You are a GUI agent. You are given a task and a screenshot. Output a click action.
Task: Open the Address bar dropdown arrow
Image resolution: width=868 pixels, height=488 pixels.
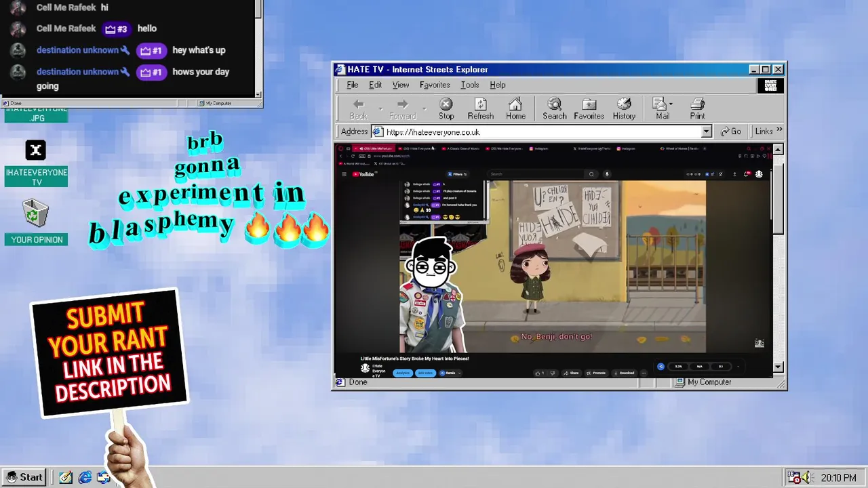(706, 131)
